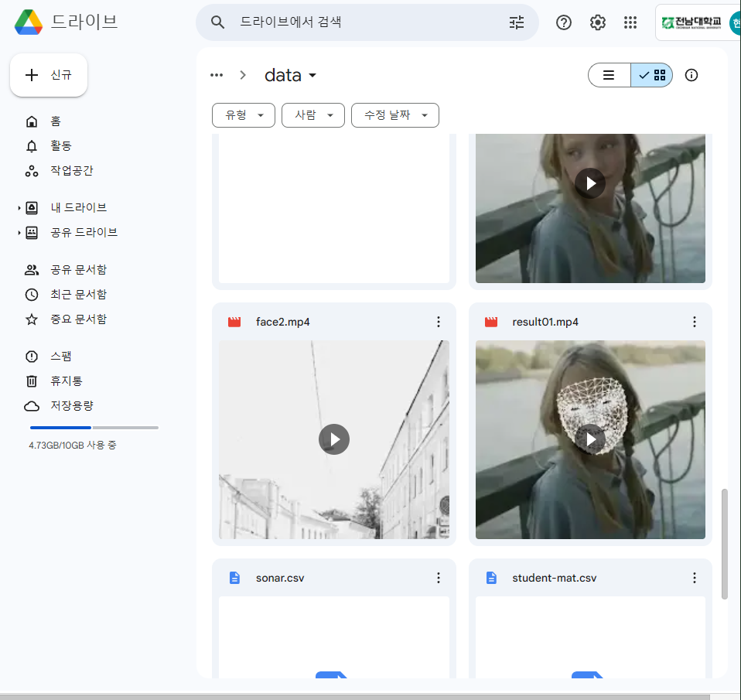Viewport: 741px width, 700px height.
Task: Select the sonar.csv file name
Action: coord(280,578)
